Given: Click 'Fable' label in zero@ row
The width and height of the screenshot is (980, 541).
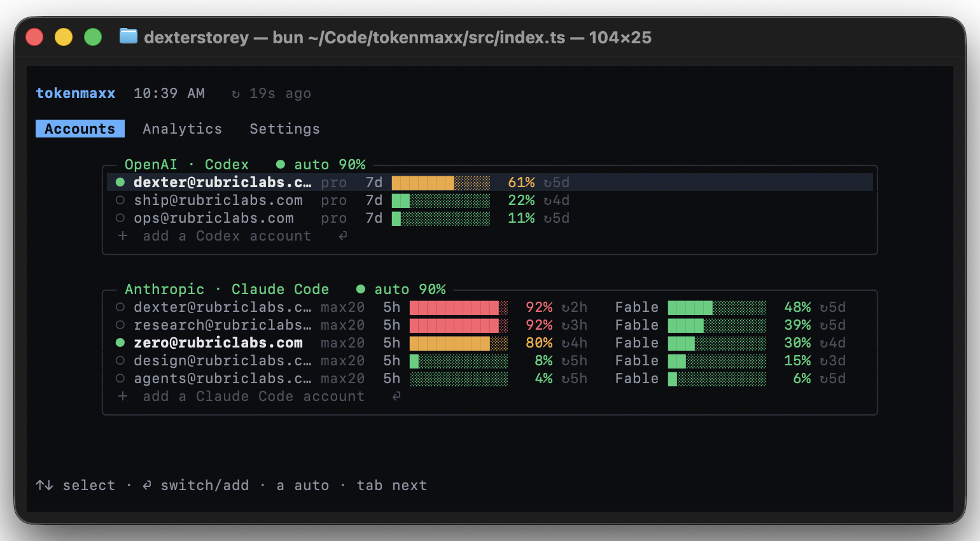Looking at the screenshot, I should coord(637,343).
